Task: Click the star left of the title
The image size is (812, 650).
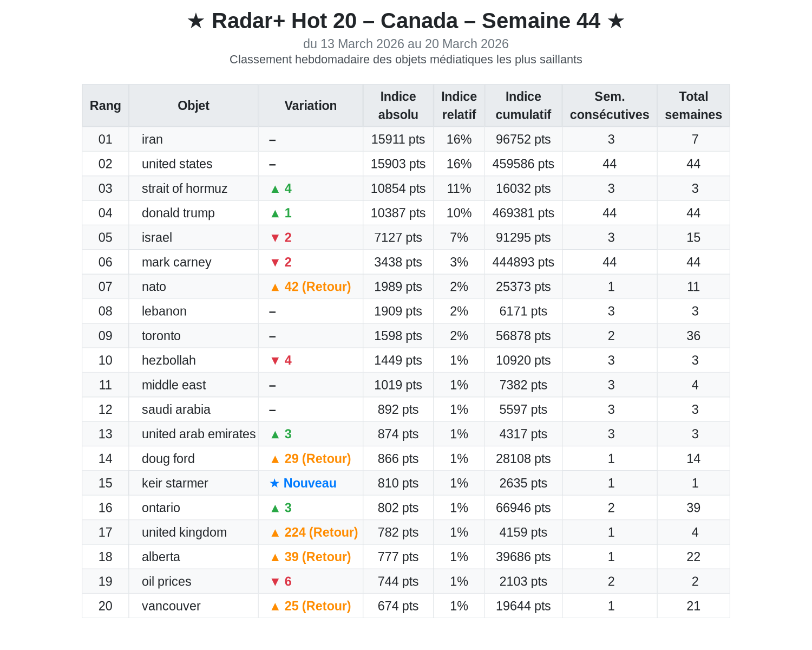Action: (x=195, y=22)
